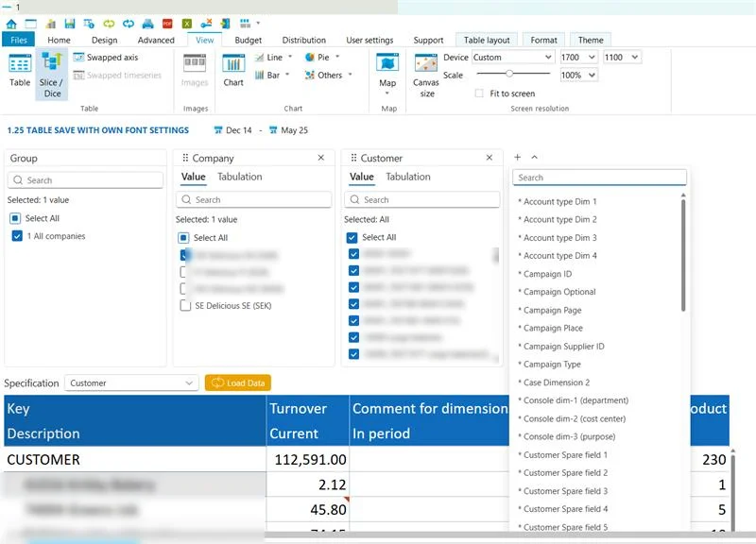Open the Files ribbon tab
The height and width of the screenshot is (544, 756).
click(x=19, y=40)
